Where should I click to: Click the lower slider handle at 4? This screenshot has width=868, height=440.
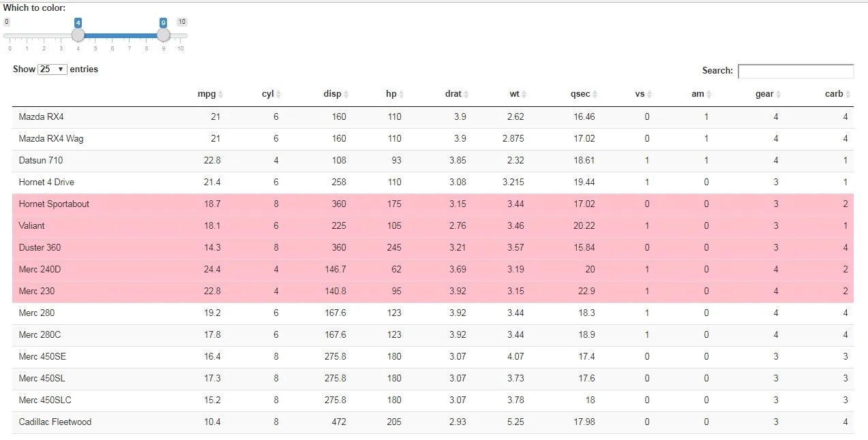point(78,35)
